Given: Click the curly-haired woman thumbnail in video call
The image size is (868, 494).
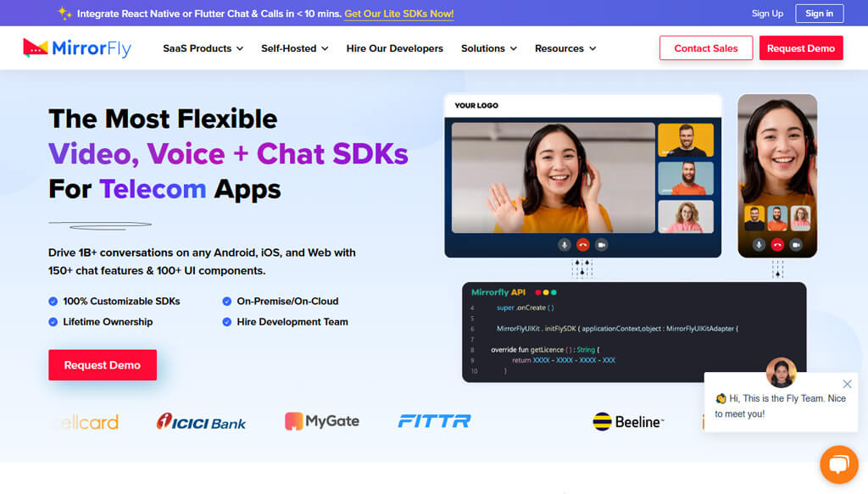Looking at the screenshot, I should (685, 216).
